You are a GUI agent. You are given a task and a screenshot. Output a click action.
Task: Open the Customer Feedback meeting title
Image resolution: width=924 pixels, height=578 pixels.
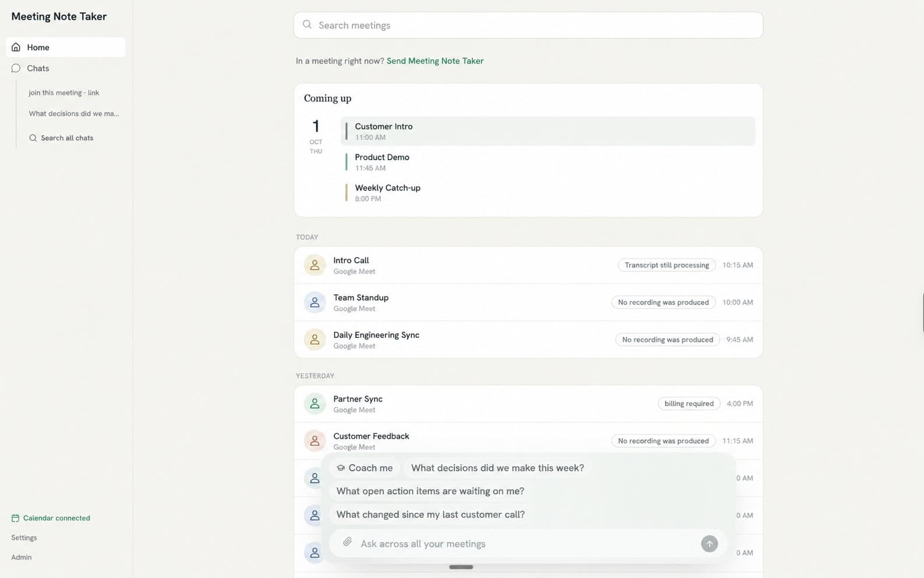371,436
